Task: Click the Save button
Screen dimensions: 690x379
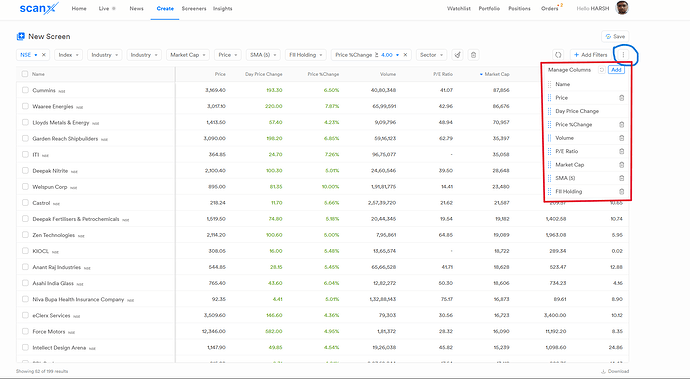Action: pyautogui.click(x=615, y=37)
